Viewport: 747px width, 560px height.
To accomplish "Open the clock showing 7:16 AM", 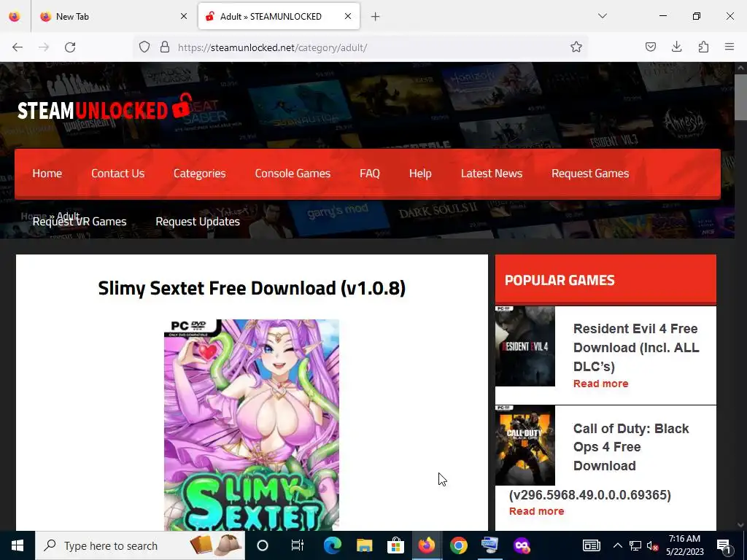I will pos(684,545).
